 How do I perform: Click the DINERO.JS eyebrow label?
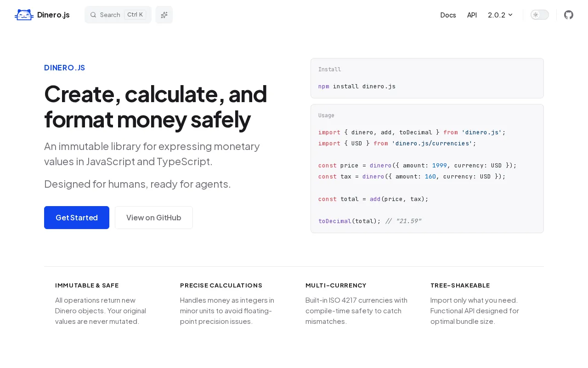pos(65,68)
